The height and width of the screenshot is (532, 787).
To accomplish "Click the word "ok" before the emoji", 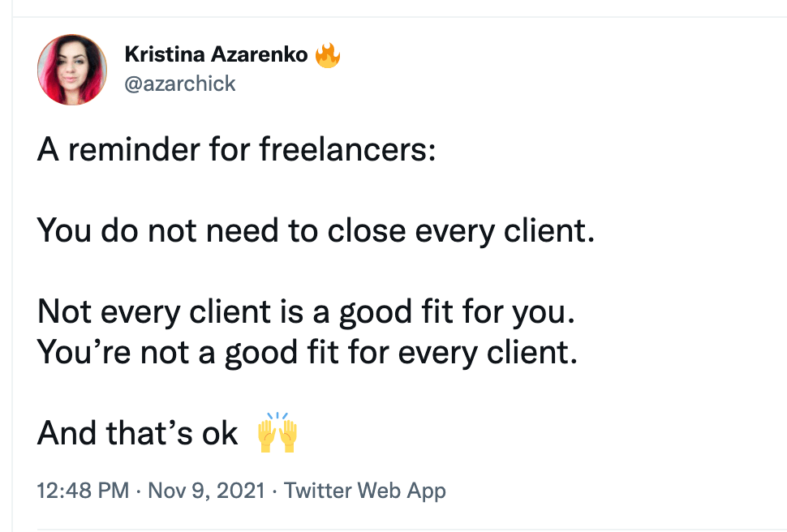I will pos(219,434).
